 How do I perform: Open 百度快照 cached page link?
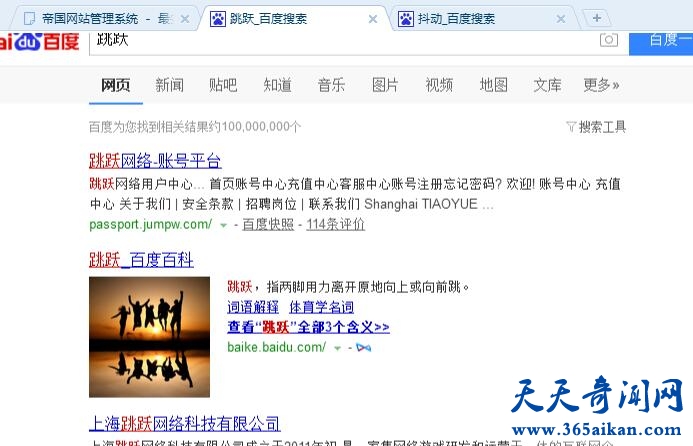(x=268, y=225)
